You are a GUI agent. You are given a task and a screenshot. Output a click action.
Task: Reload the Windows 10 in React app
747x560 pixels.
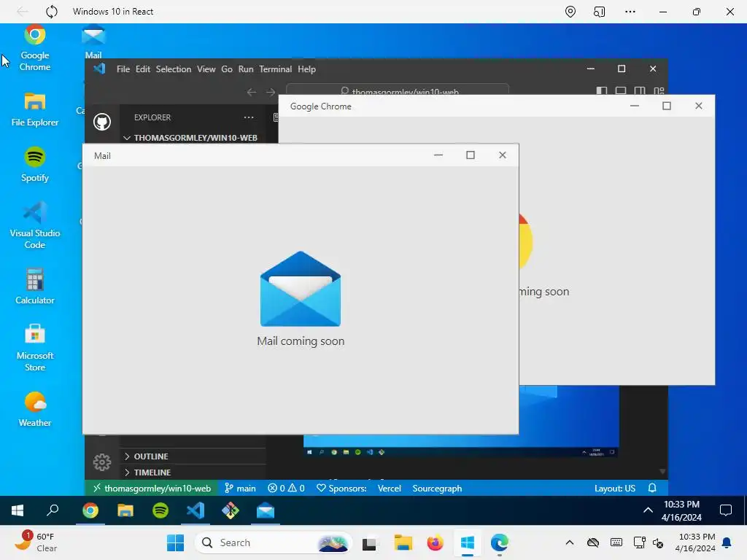click(52, 12)
